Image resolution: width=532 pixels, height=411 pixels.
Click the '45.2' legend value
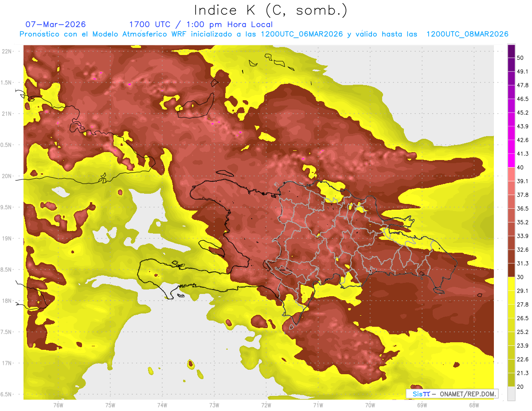523,113
